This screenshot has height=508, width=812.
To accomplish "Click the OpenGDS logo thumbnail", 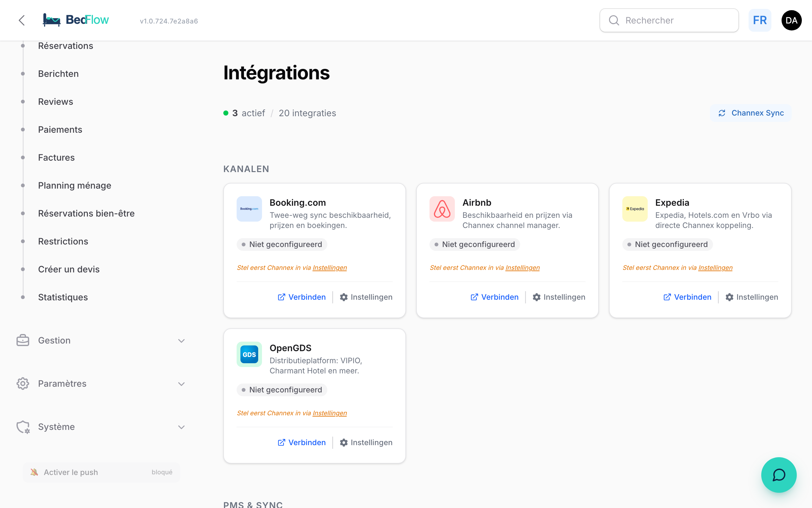I will 249,354.
